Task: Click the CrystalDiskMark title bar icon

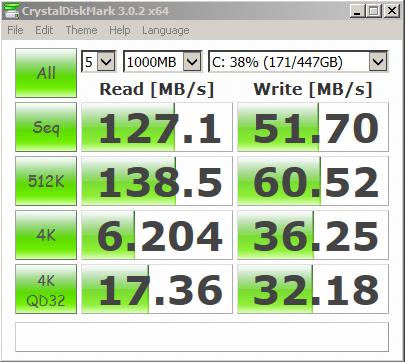Action: click(11, 10)
